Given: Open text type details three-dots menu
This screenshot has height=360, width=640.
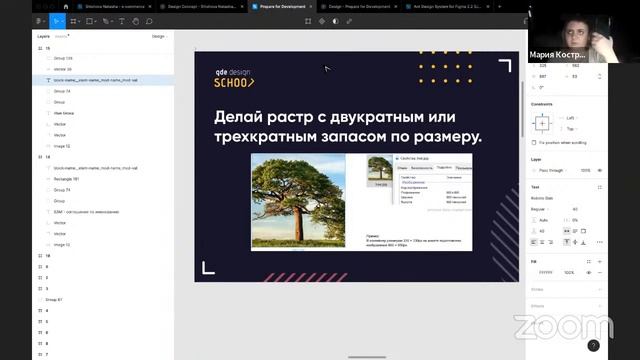Looking at the screenshot, I should [x=600, y=242].
